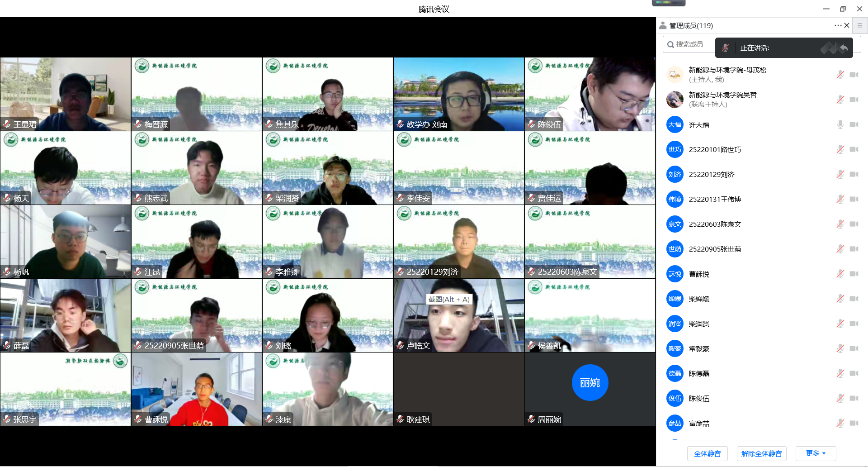Open the three-dot options in member panel header
Image resolution: width=868 pixels, height=467 pixels.
pyautogui.click(x=837, y=26)
